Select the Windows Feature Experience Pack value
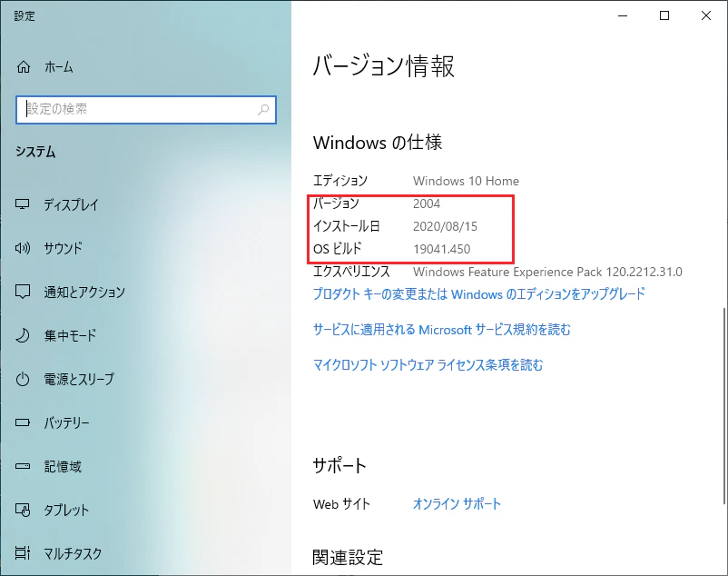 [547, 272]
